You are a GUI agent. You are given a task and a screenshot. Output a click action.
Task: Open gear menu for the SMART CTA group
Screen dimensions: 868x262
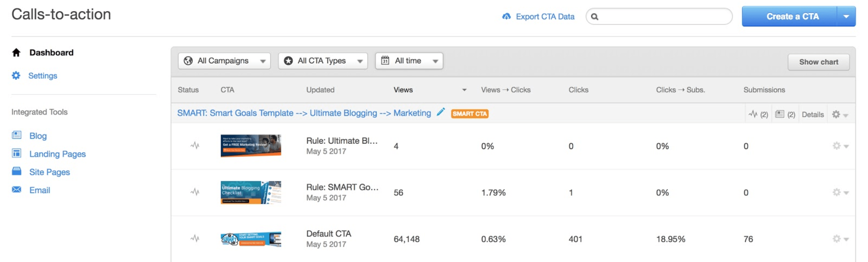[840, 115]
